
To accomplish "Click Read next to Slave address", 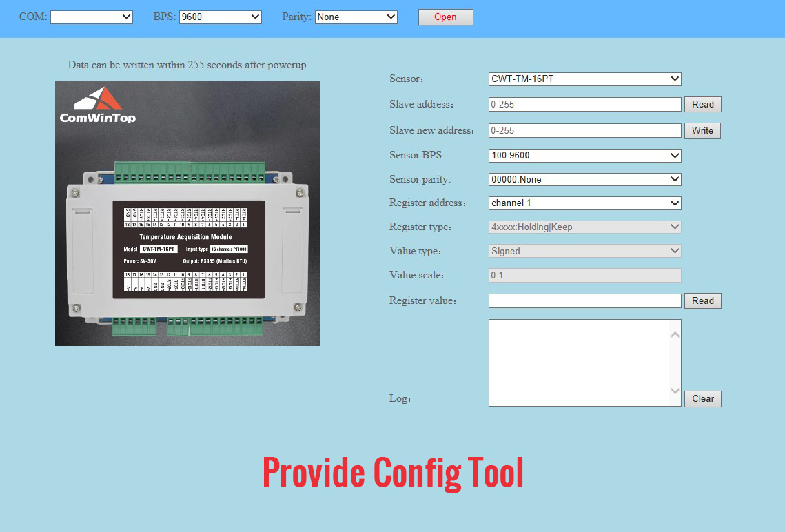I will tap(703, 104).
